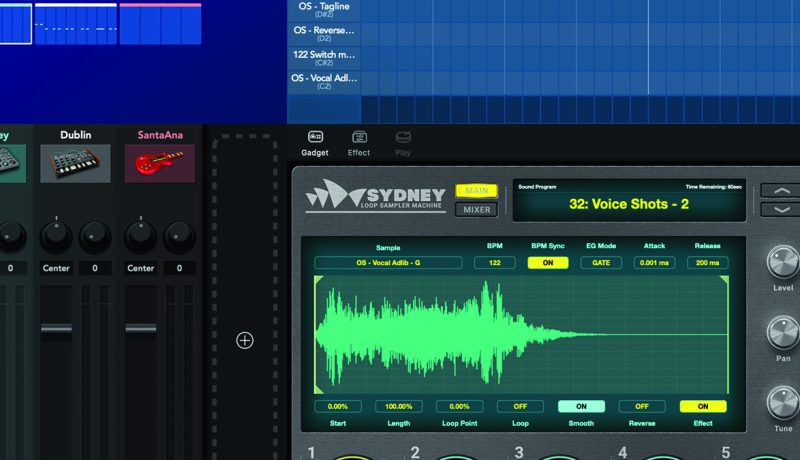The height and width of the screenshot is (460, 800).
Task: Select the Dublin synth gadget thumbnail
Action: (x=76, y=164)
